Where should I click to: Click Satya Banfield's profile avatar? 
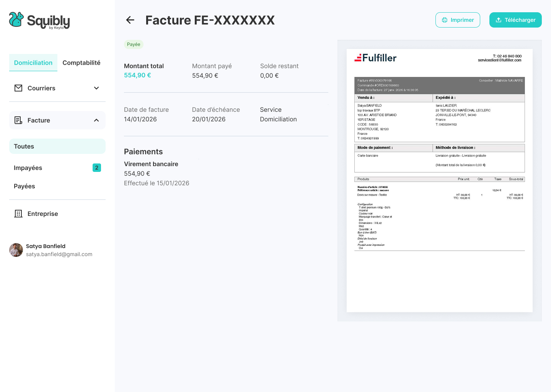click(x=16, y=250)
